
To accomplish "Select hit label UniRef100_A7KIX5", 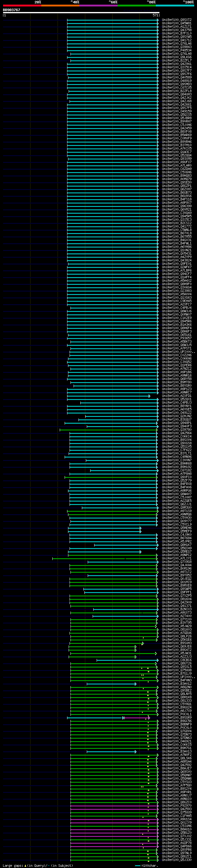I will [177, 149].
